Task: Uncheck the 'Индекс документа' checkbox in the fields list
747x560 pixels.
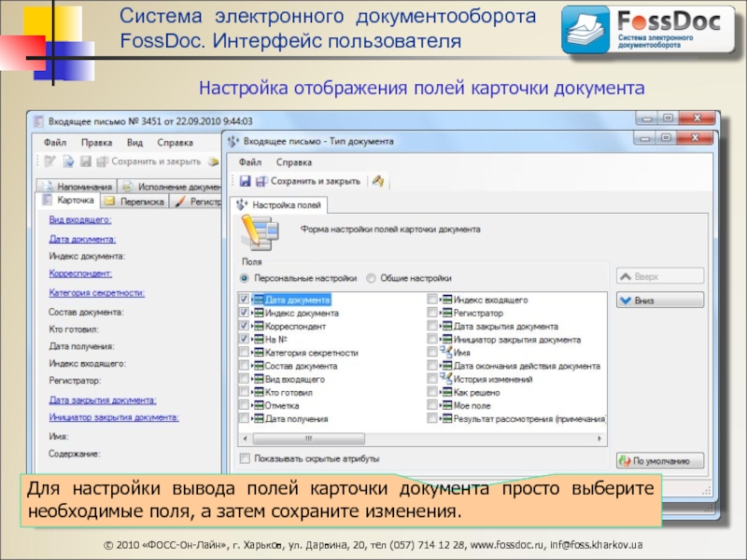Action: coord(244,313)
